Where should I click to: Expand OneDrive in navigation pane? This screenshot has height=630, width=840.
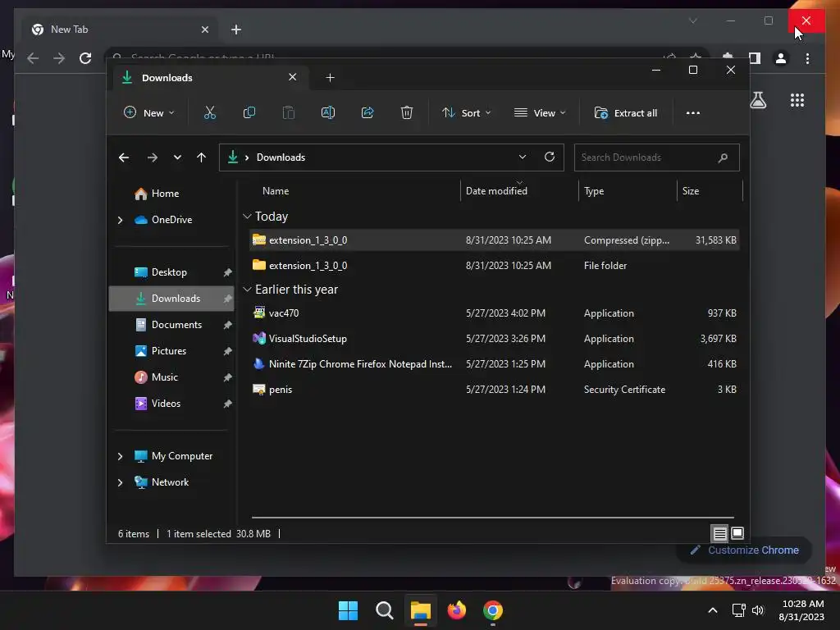pos(120,220)
